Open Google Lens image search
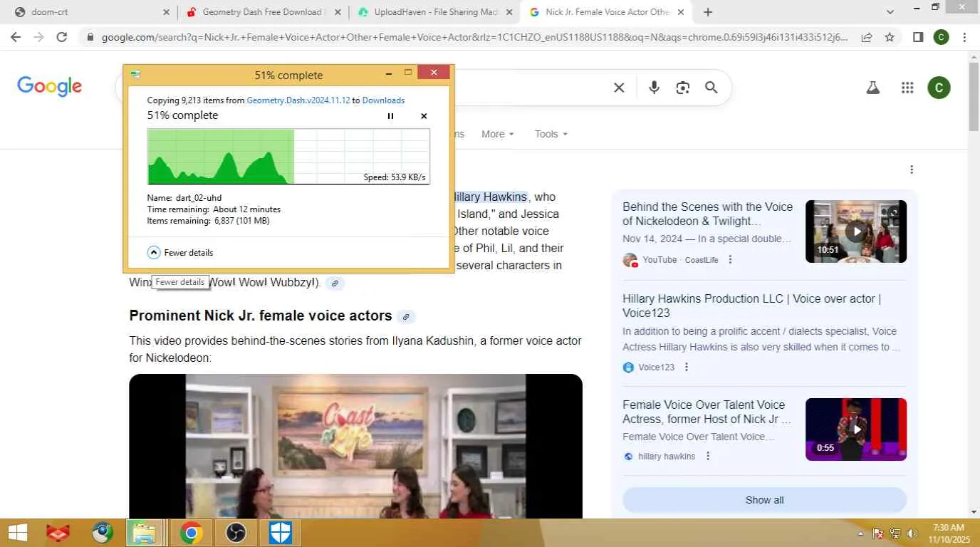The height and width of the screenshot is (547, 980). coord(683,88)
